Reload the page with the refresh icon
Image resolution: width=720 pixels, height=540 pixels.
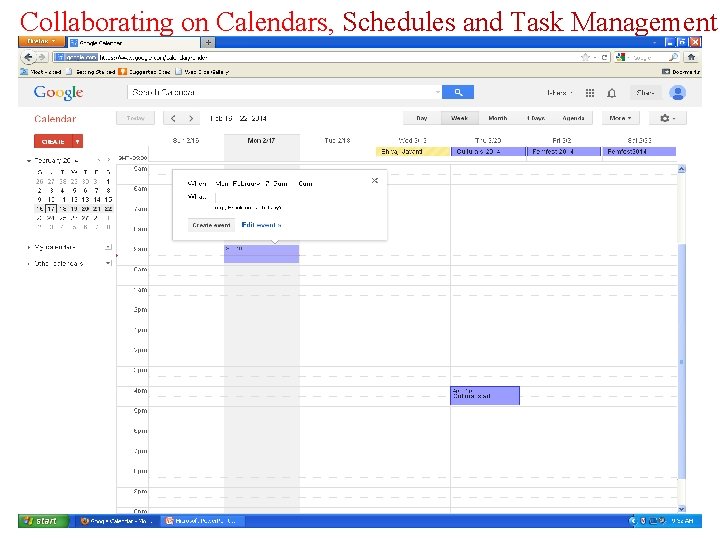pos(604,57)
